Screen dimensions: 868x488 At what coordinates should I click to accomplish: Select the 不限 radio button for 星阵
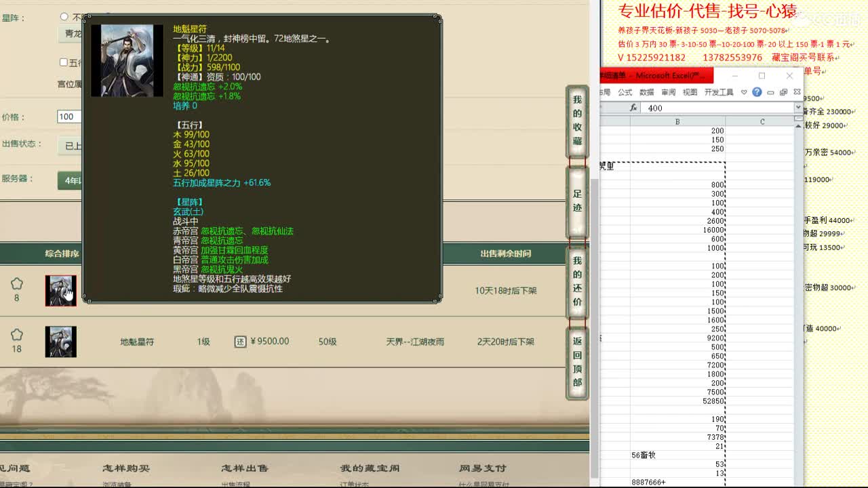click(64, 16)
